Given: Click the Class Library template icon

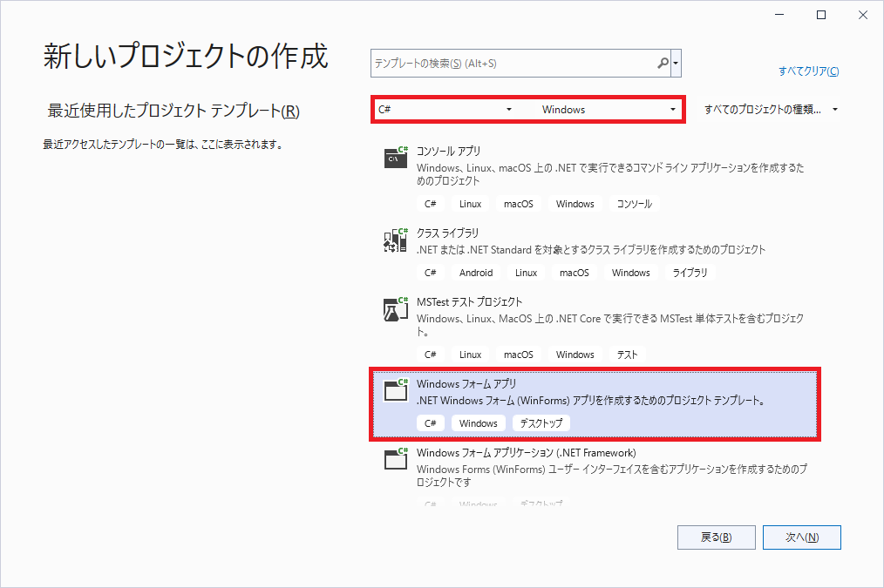Looking at the screenshot, I should [x=396, y=240].
